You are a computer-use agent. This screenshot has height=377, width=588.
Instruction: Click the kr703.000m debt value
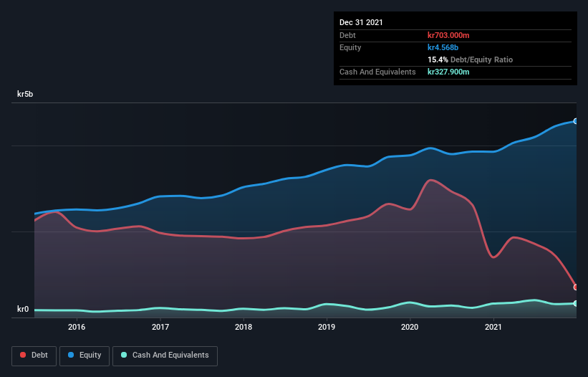(x=448, y=35)
